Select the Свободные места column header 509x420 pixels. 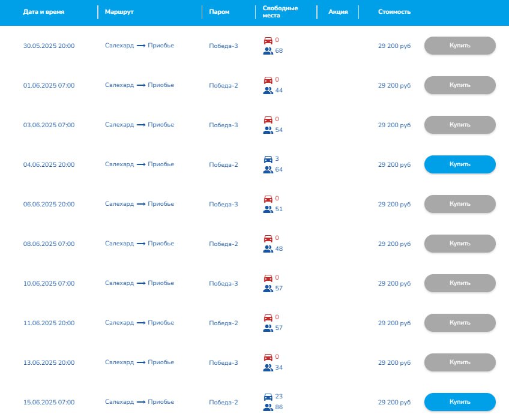point(280,12)
